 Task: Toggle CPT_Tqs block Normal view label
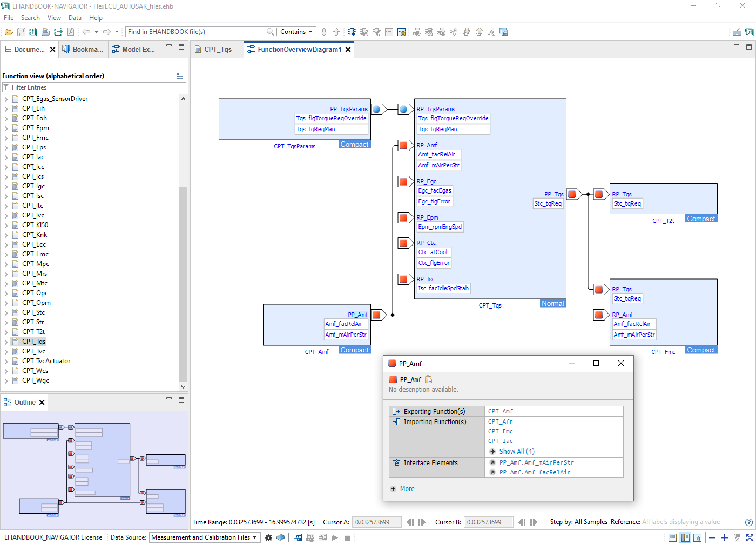(x=552, y=304)
